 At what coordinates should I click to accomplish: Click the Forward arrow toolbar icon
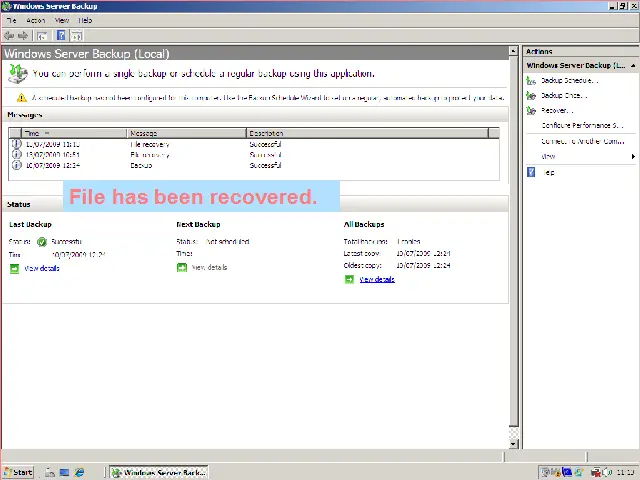point(23,36)
